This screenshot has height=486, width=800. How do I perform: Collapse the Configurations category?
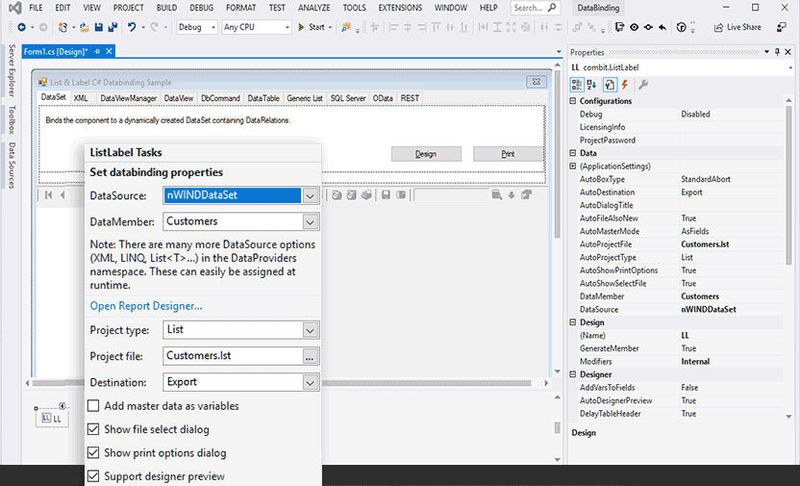tap(572, 101)
